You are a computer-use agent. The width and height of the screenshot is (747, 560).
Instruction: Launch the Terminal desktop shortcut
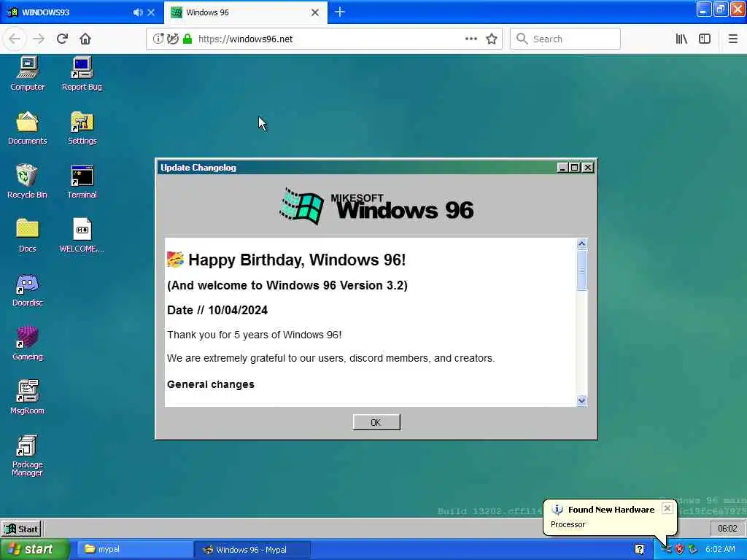click(x=82, y=182)
